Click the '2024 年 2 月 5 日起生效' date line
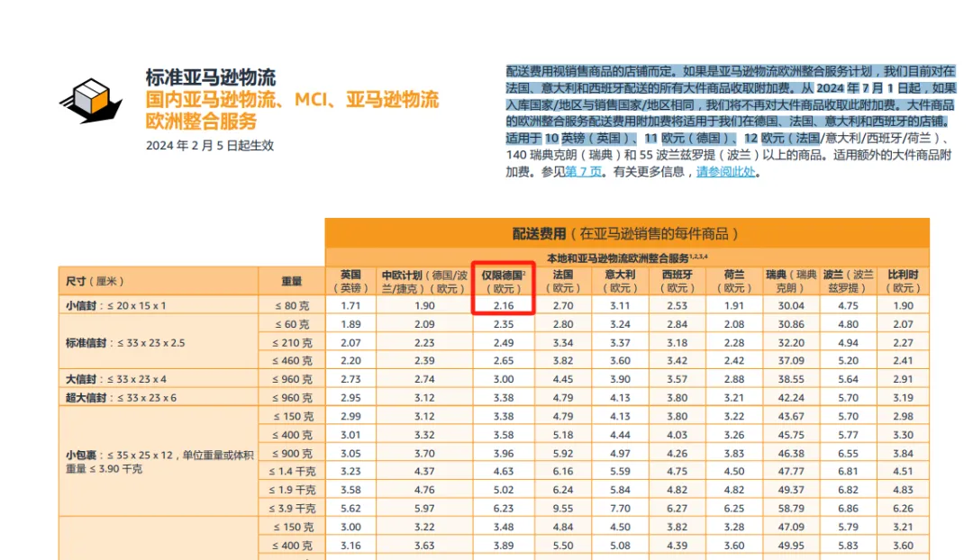The height and width of the screenshot is (560, 973). click(210, 145)
